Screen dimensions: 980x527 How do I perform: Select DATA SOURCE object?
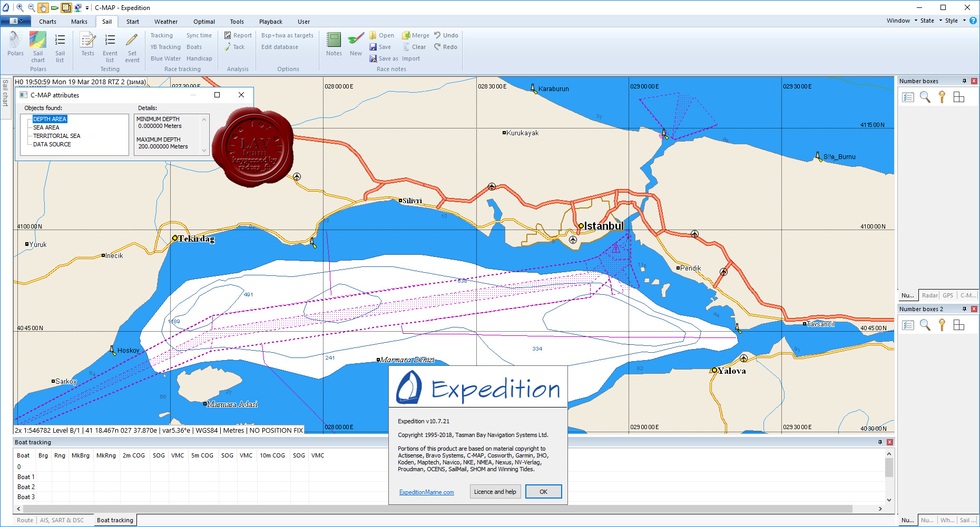52,144
